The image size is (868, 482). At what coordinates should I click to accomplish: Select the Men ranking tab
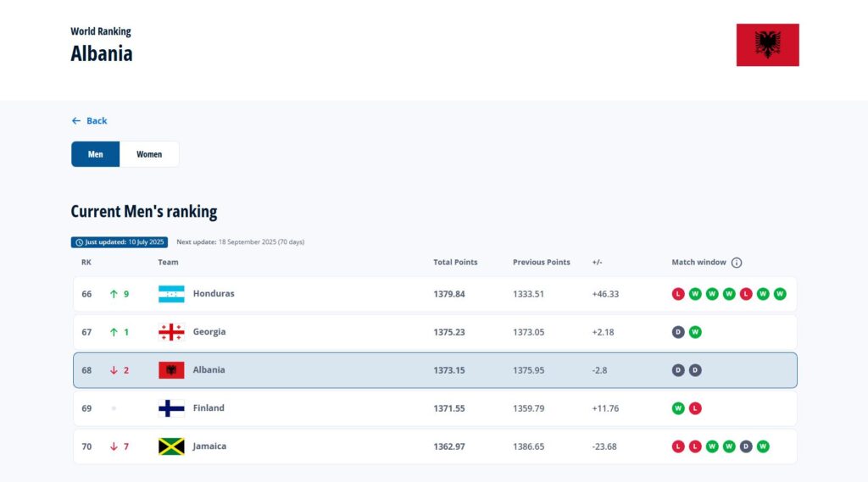coord(96,154)
